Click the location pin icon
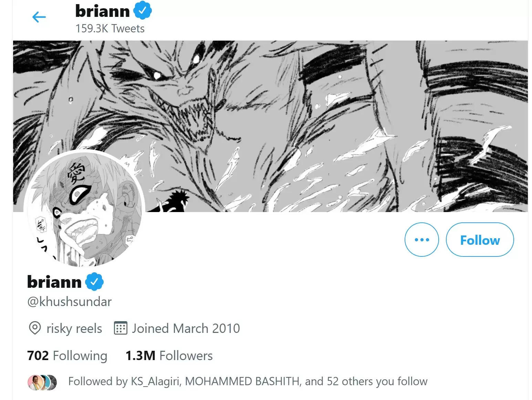This screenshot has height=400, width=532. (x=34, y=328)
